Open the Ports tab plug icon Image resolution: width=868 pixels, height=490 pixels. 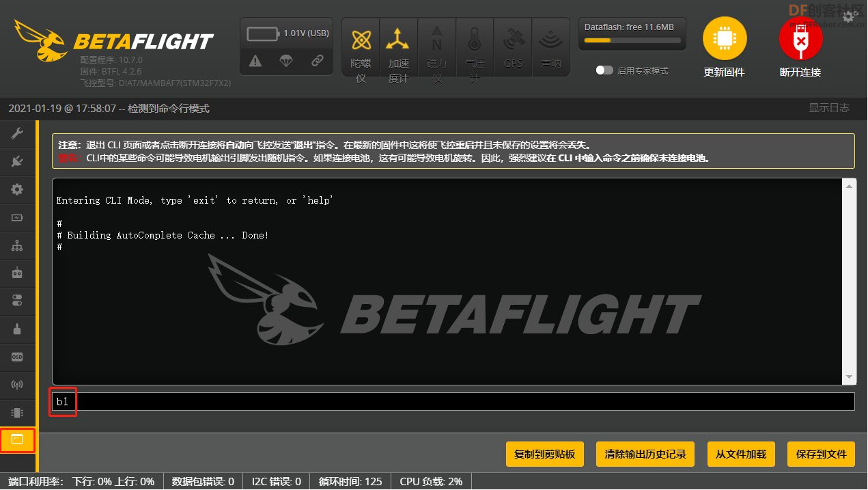pyautogui.click(x=17, y=162)
